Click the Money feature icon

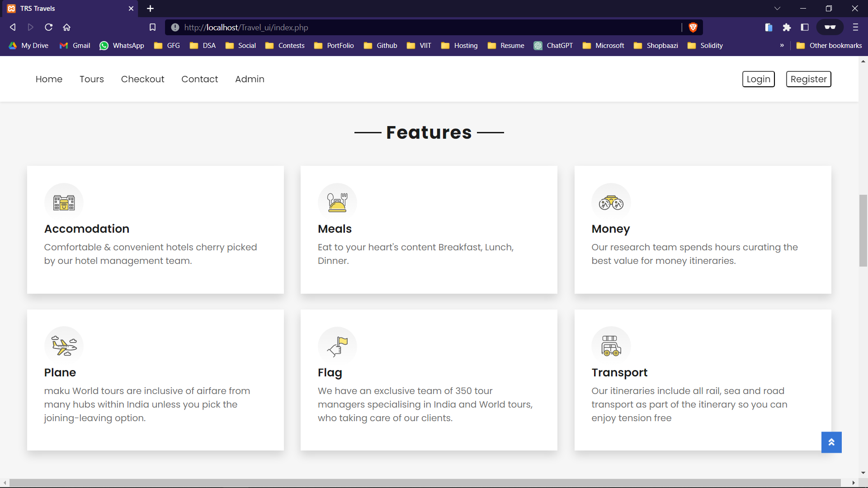click(x=611, y=202)
